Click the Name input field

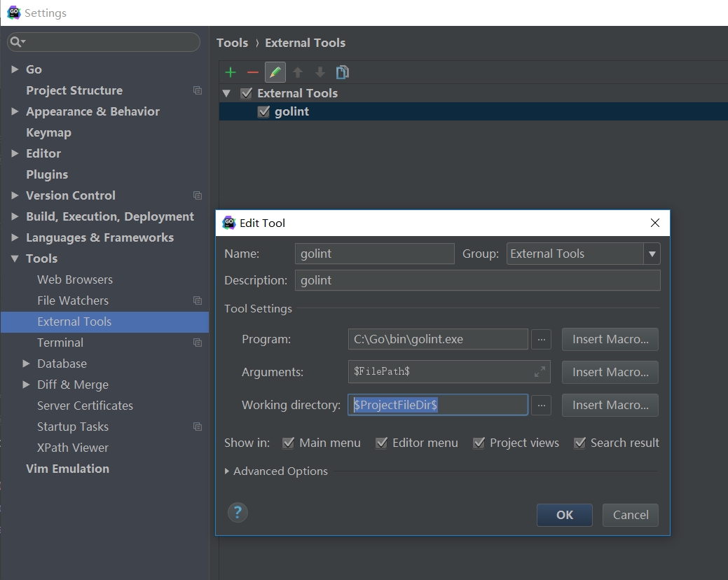[375, 254]
